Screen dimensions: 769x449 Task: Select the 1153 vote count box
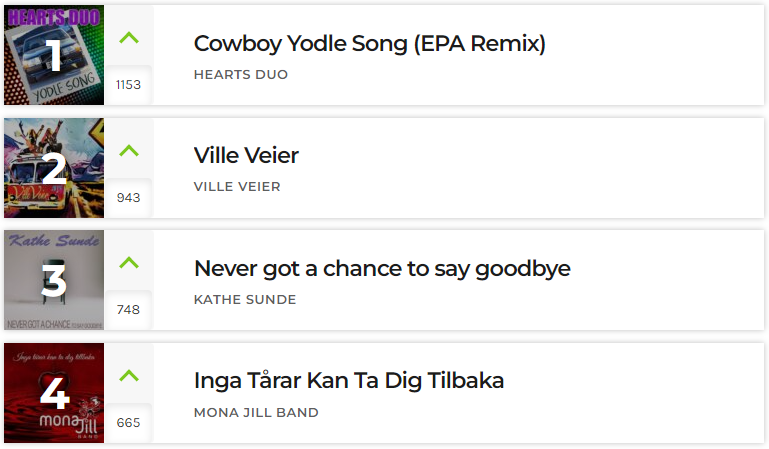(128, 85)
